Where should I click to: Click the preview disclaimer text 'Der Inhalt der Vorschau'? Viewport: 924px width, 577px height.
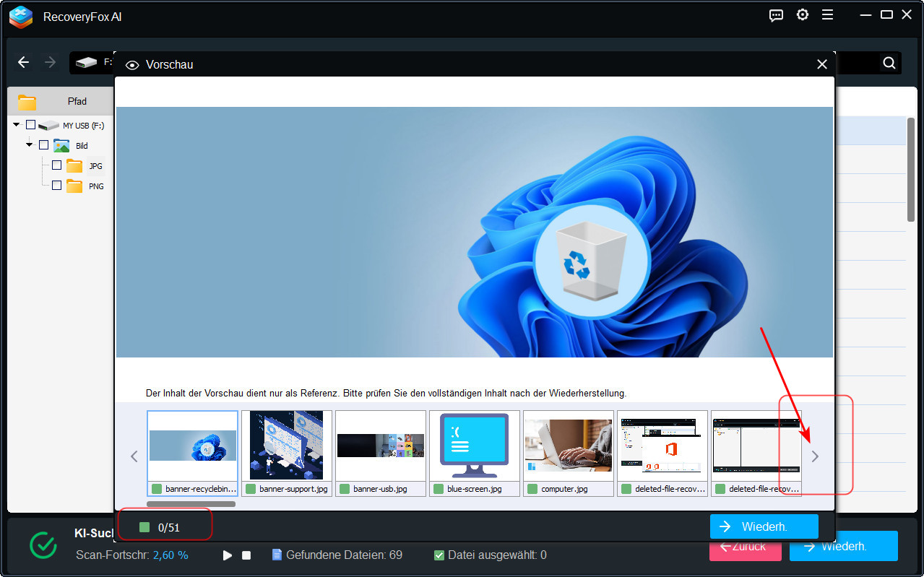(x=386, y=394)
